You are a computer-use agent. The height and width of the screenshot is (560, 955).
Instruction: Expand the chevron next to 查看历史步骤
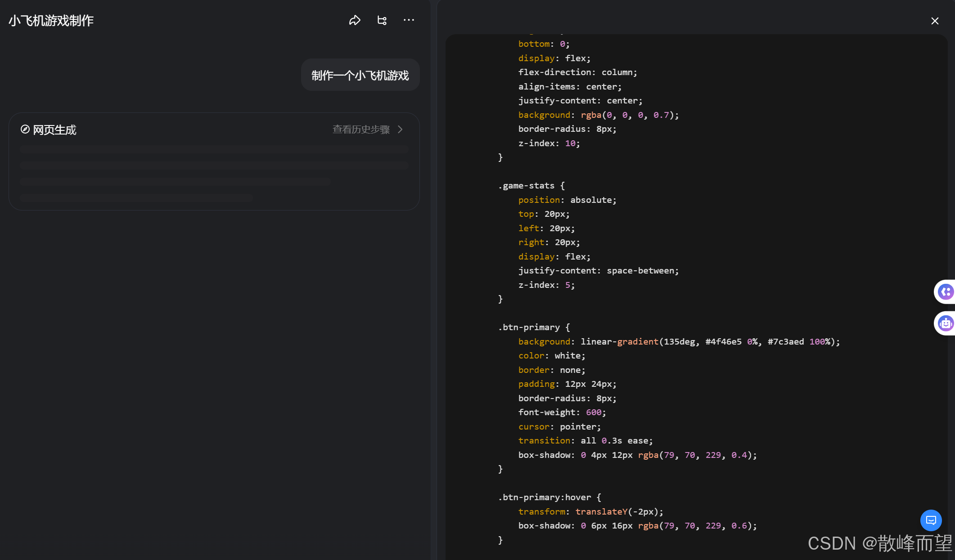pyautogui.click(x=400, y=130)
